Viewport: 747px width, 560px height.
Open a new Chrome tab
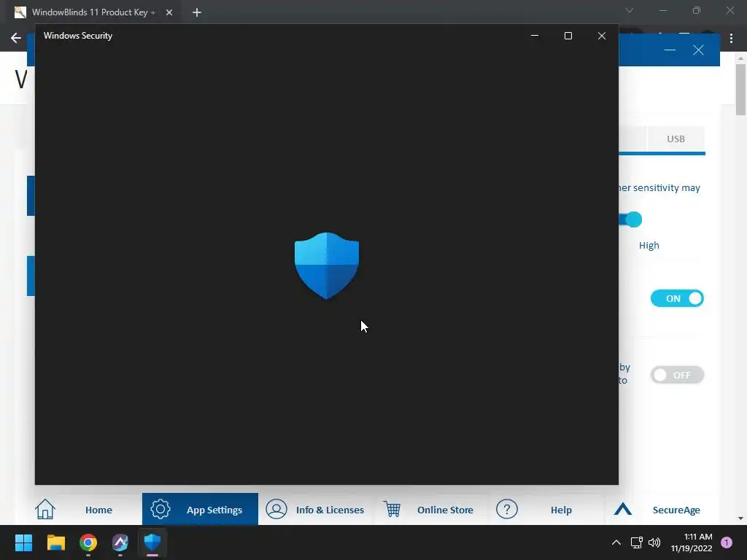[197, 12]
